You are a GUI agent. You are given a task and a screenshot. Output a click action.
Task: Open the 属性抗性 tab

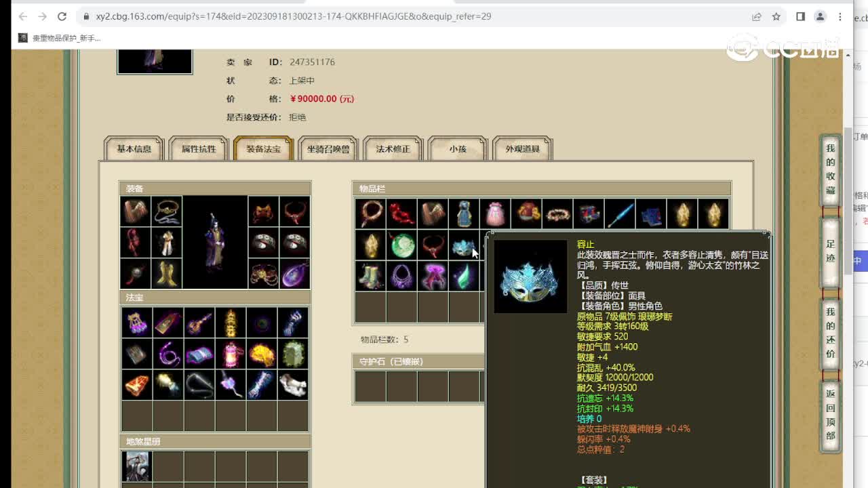point(199,148)
